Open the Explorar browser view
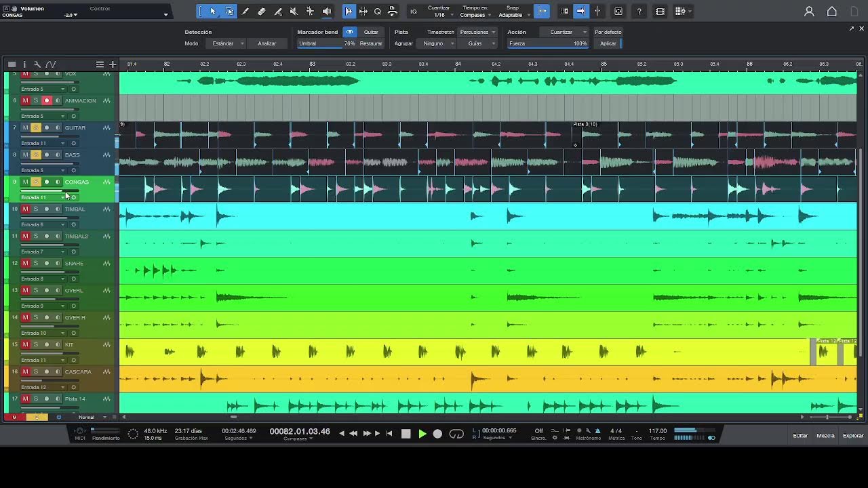 853,436
